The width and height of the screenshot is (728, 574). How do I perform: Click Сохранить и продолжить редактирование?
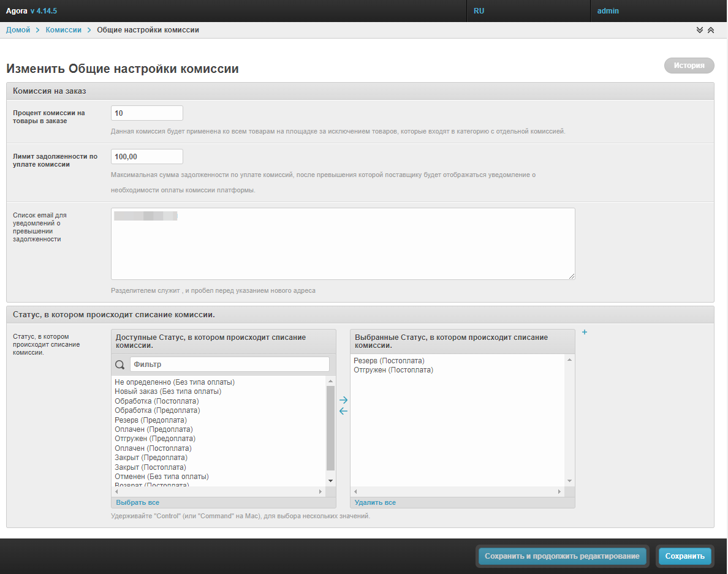click(x=561, y=556)
